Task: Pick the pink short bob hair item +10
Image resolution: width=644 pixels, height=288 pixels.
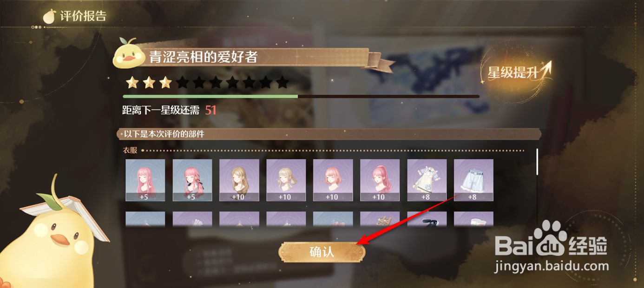Action: (333, 180)
